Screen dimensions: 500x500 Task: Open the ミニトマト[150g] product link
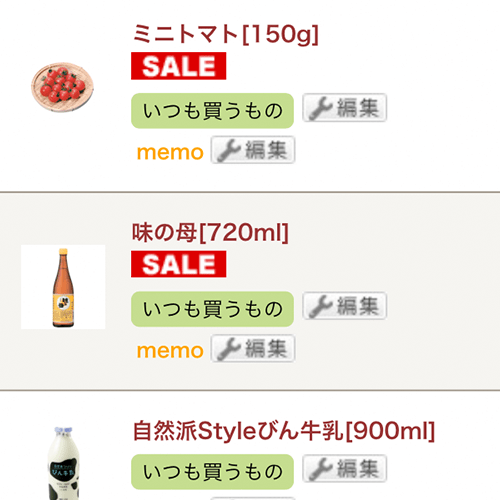(226, 34)
